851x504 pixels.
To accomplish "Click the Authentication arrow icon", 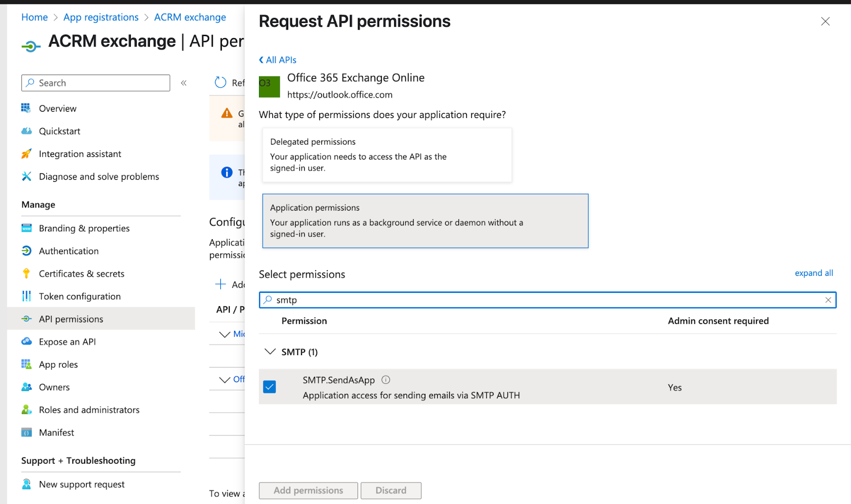I will coord(26,250).
